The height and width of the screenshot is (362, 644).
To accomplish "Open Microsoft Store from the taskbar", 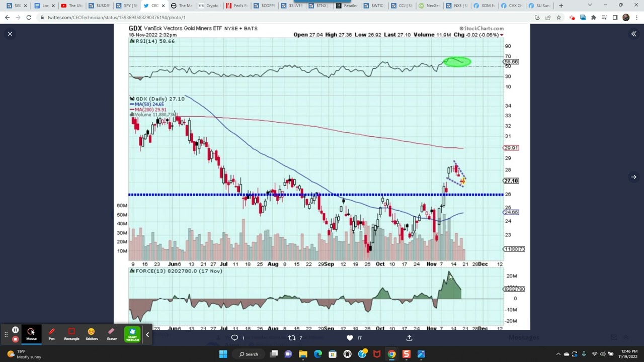I will coord(333,354).
